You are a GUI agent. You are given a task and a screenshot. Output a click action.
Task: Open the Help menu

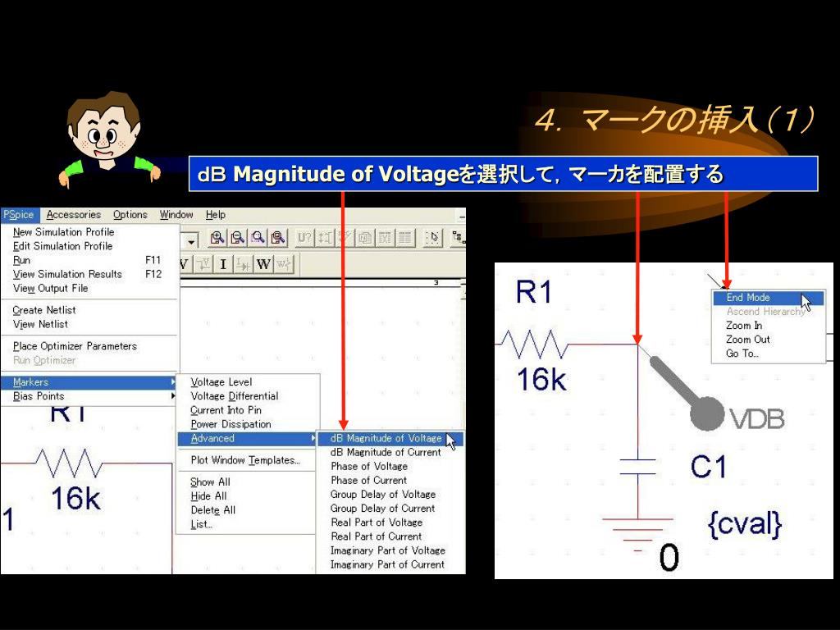[x=216, y=215]
